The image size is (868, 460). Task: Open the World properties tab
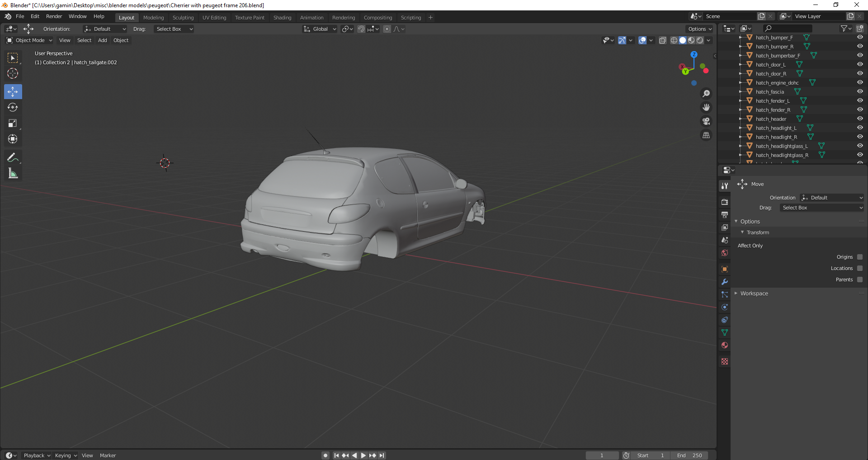click(x=725, y=252)
